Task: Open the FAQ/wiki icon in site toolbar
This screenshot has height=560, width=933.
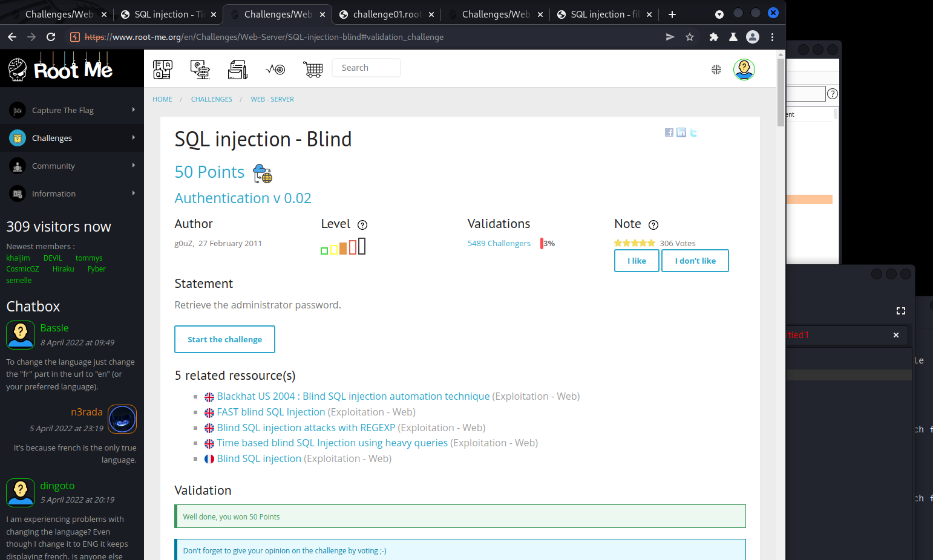Action: tap(163, 70)
